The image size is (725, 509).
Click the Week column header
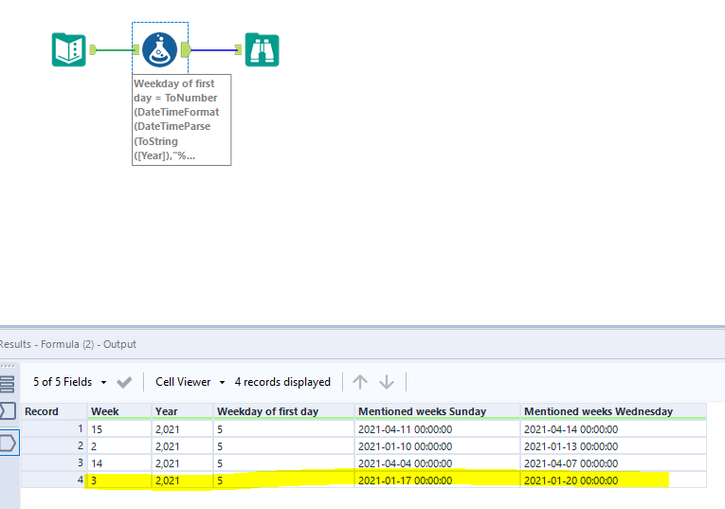tap(105, 411)
